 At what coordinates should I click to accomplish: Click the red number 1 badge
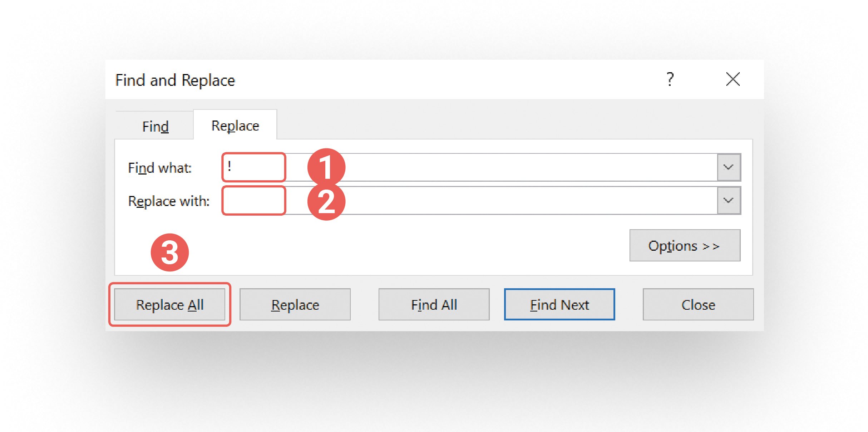click(x=326, y=167)
